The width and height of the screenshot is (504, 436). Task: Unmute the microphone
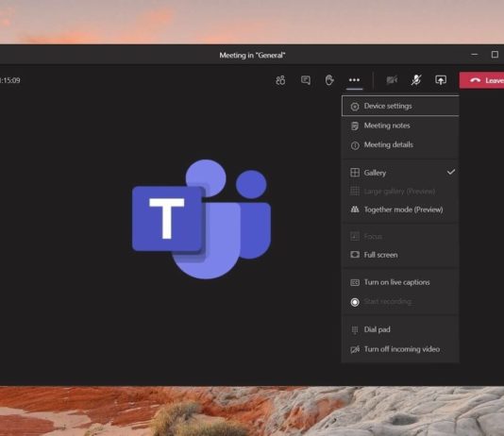click(x=416, y=80)
